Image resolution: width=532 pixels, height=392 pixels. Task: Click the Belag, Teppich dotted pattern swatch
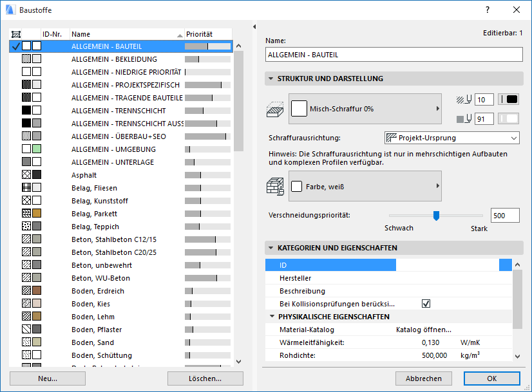(26, 226)
